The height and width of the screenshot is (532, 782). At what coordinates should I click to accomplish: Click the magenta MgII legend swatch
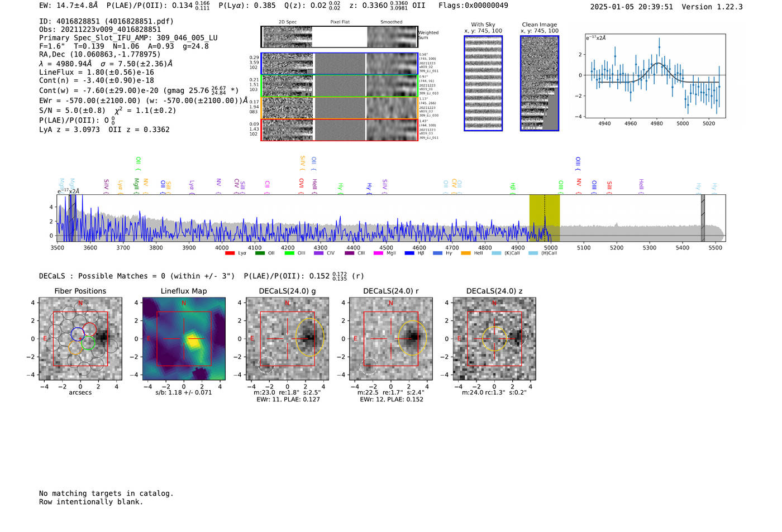(x=379, y=253)
